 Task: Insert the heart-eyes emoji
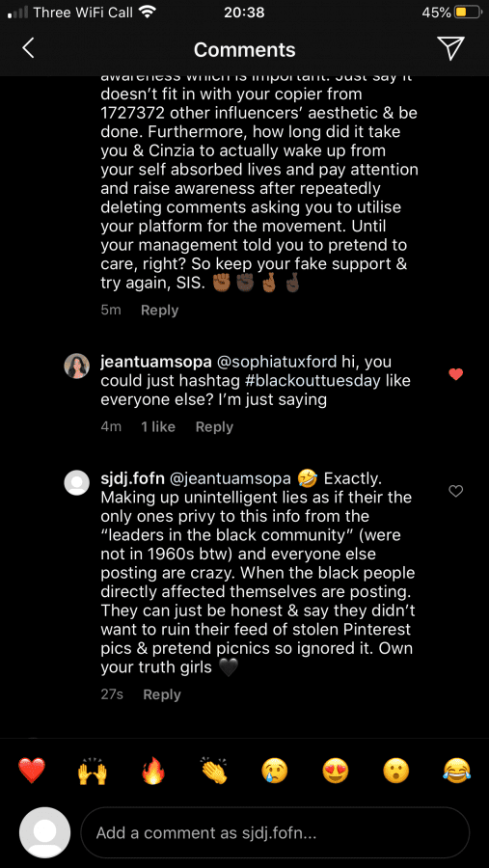337,770
